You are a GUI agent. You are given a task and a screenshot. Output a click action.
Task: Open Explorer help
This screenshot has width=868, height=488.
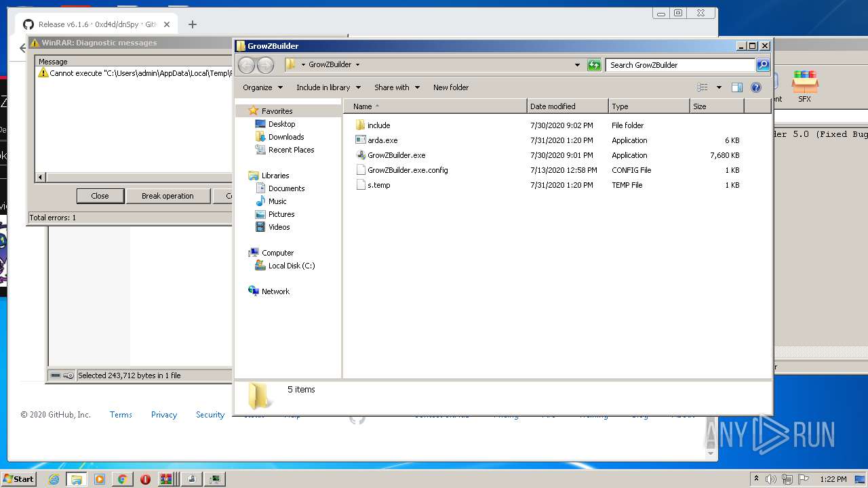pyautogui.click(x=756, y=87)
